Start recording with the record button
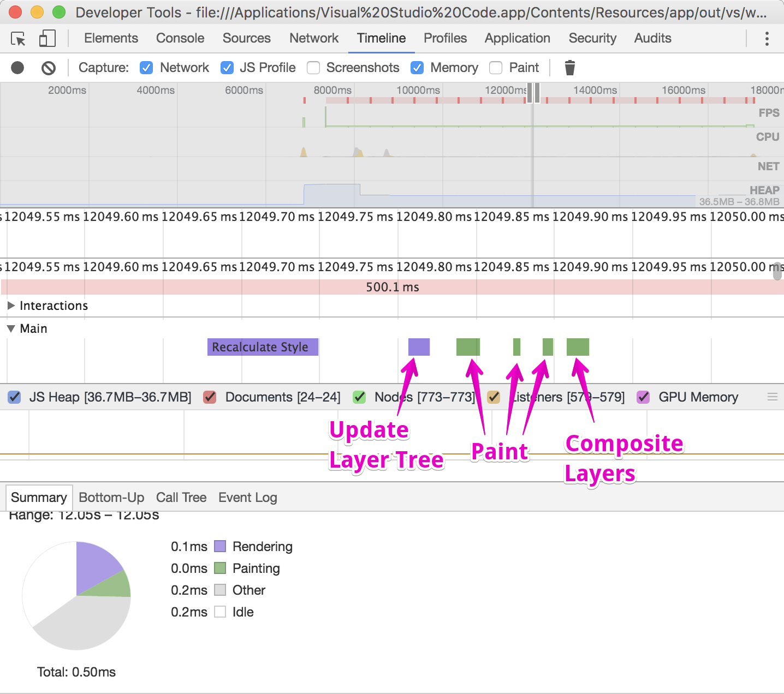 (x=17, y=68)
